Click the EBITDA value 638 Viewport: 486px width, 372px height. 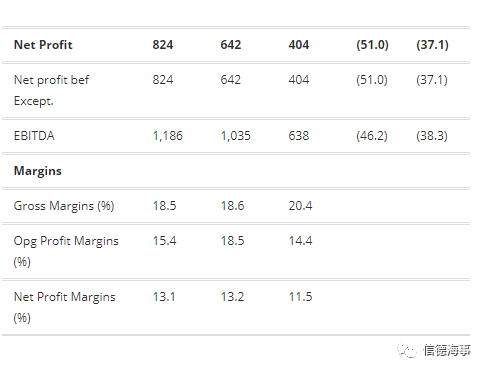pyautogui.click(x=299, y=136)
